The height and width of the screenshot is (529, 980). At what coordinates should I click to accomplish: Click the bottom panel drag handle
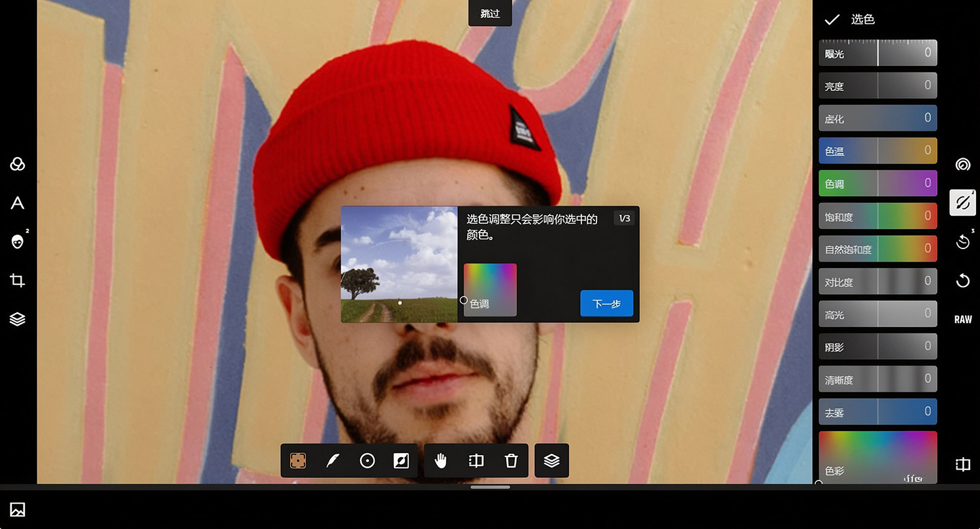pyautogui.click(x=490, y=487)
